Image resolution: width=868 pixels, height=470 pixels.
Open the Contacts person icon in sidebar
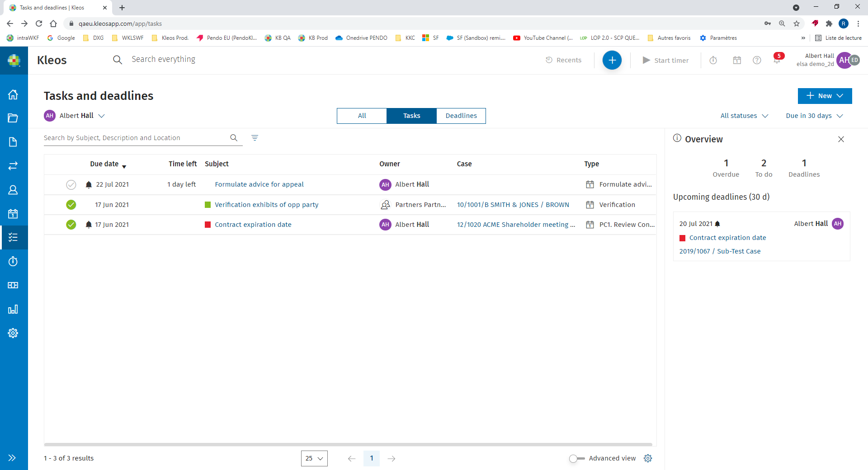tap(13, 190)
